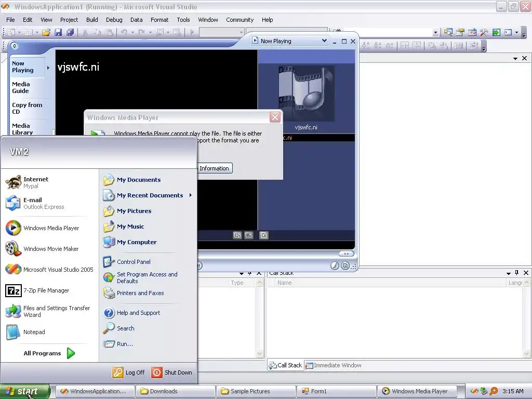Click view full screen icon in Media Player
Image resolution: width=532 pixels, height=399 pixels.
coord(249,235)
